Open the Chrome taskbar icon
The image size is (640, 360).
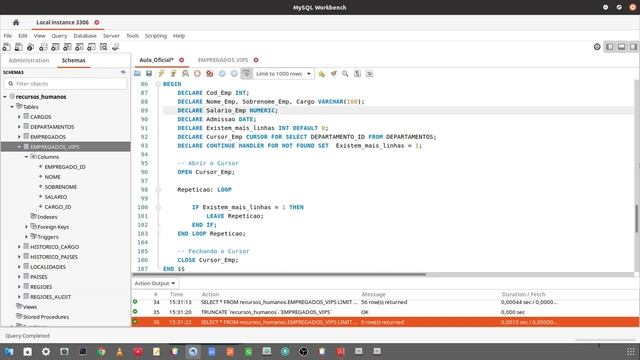pos(101,351)
